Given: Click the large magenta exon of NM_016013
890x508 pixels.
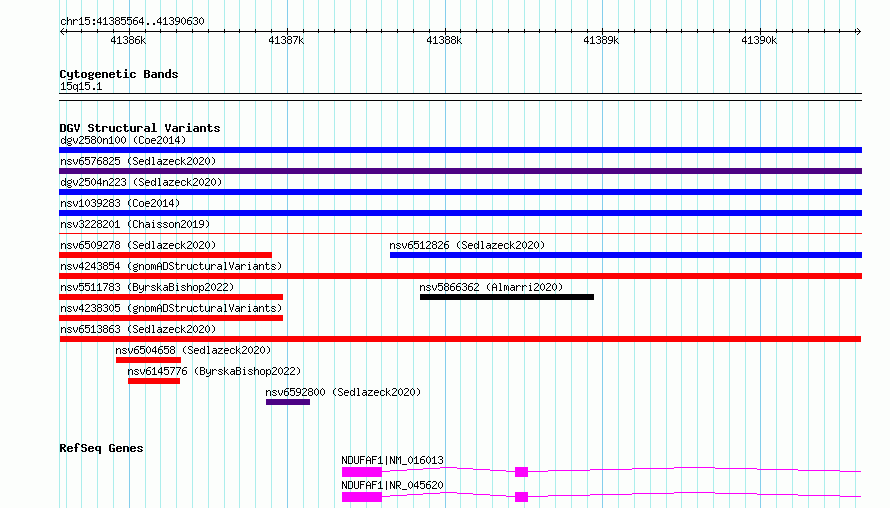Looking at the screenshot, I should click(x=362, y=472).
